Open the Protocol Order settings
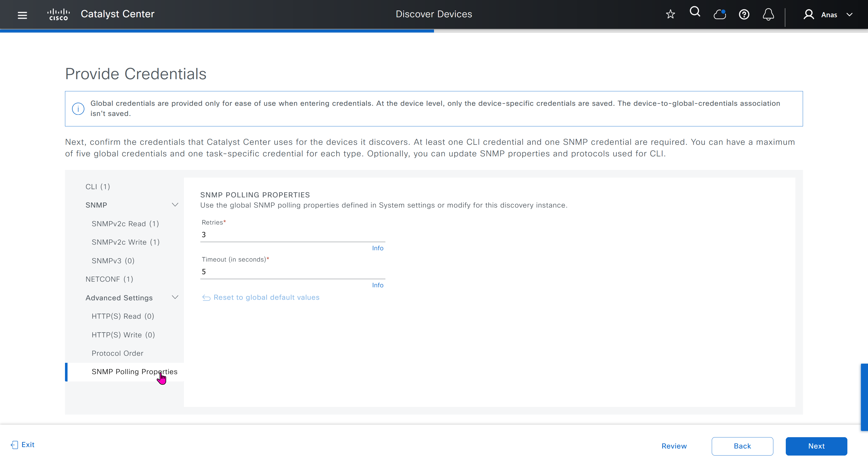Viewport: 868px width, 468px height. click(117, 353)
